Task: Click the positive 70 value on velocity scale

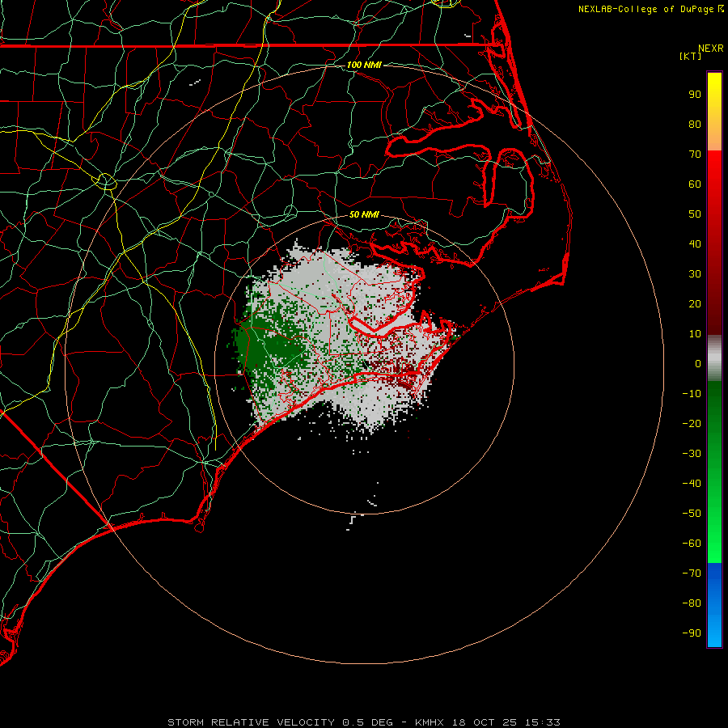Action: [695, 154]
